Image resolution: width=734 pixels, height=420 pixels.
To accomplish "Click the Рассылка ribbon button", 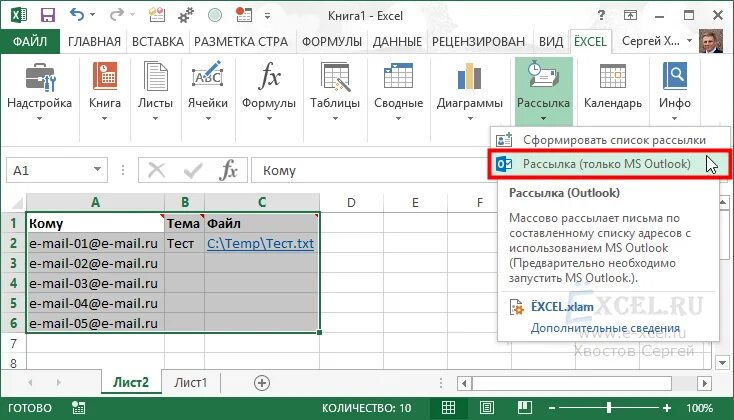I will [x=543, y=91].
